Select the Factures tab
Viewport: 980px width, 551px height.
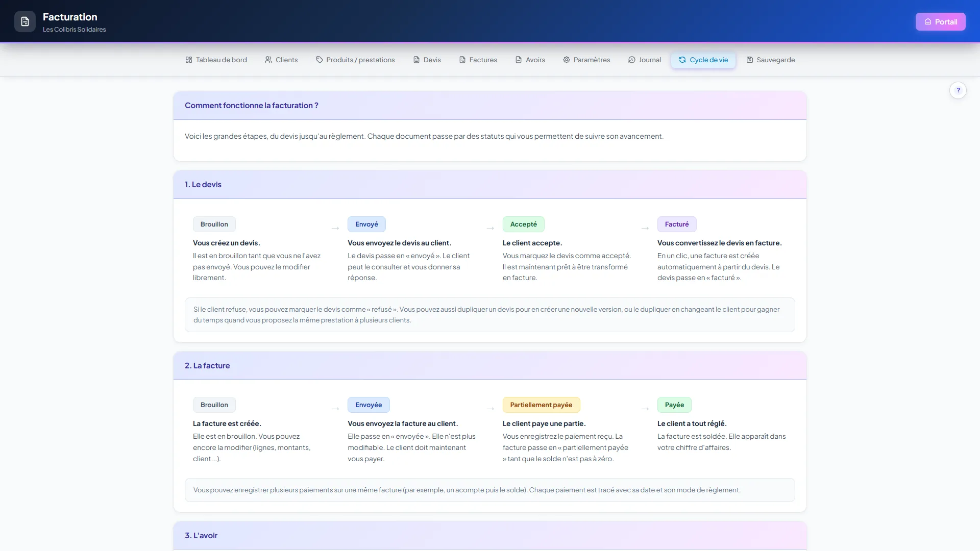point(478,60)
